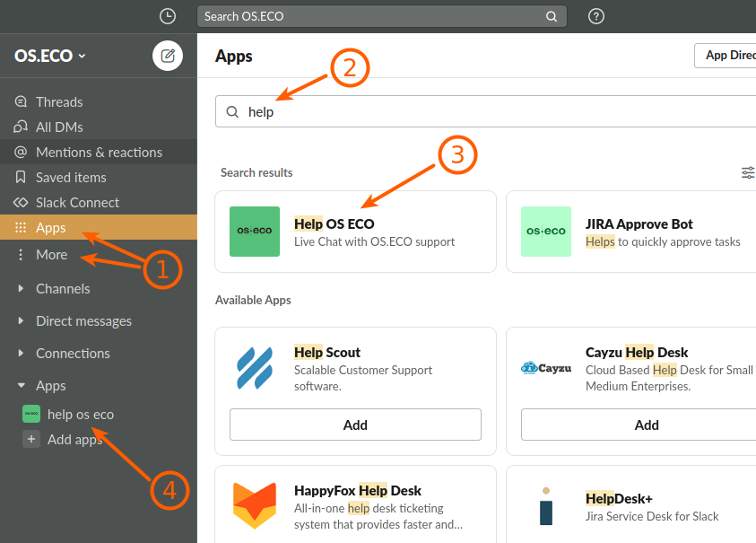The height and width of the screenshot is (543, 756).
Task: Expand the Channels section
Action: pyautogui.click(x=22, y=289)
